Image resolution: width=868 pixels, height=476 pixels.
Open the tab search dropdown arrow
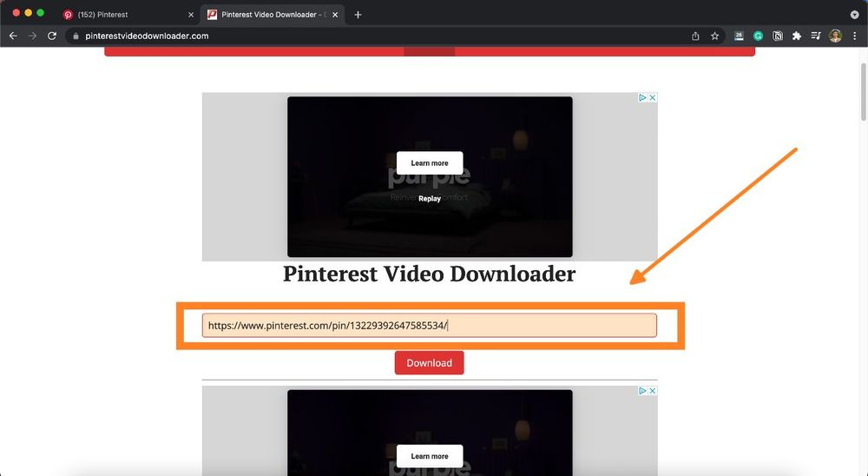(854, 15)
